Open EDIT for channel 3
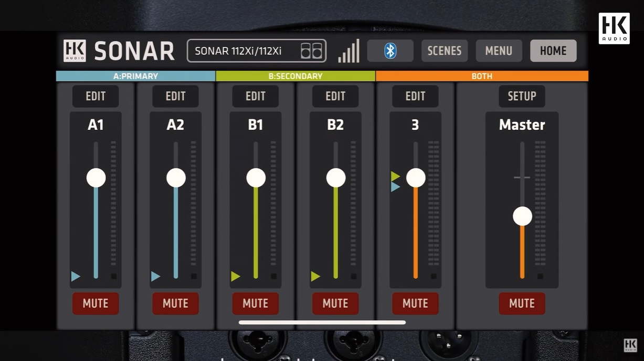 click(x=415, y=96)
